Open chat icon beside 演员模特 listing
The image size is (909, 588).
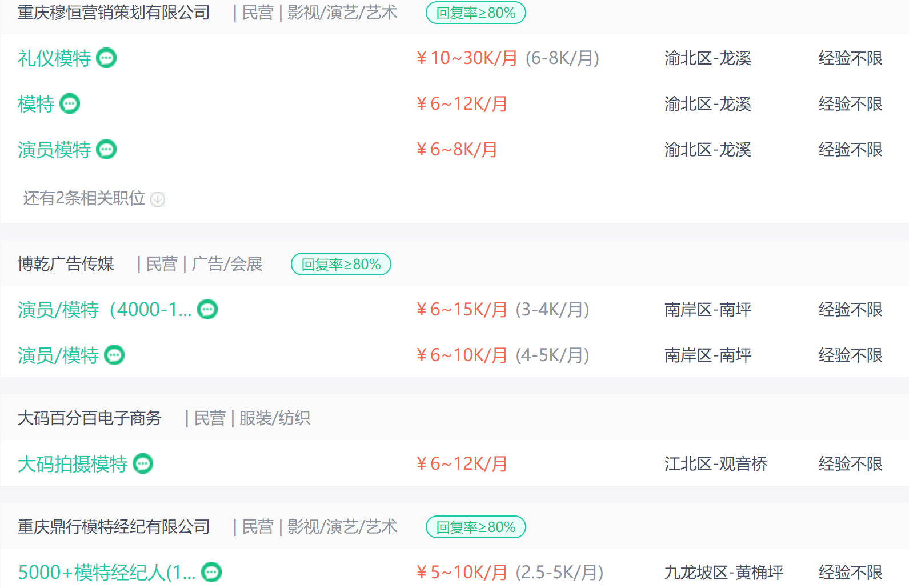pos(106,150)
